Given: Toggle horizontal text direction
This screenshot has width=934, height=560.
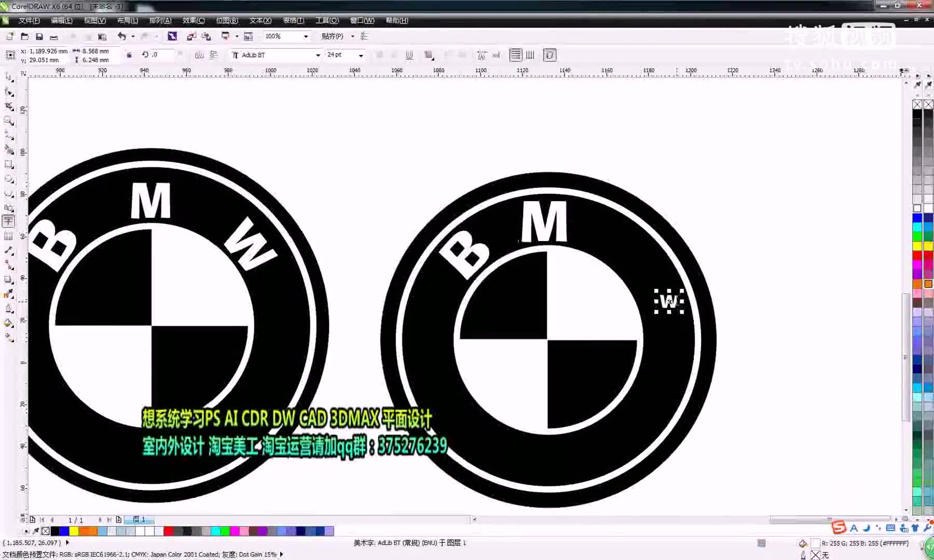Looking at the screenshot, I should click(x=515, y=55).
